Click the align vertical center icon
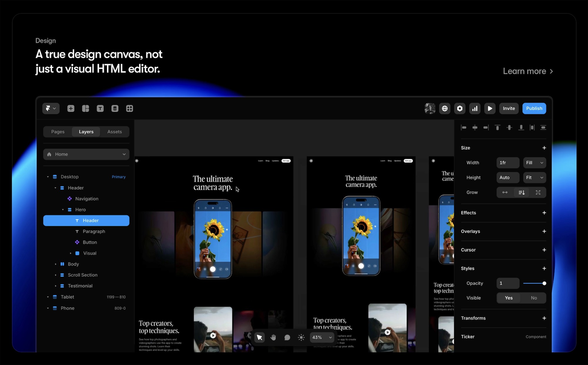The height and width of the screenshot is (365, 588). point(510,127)
